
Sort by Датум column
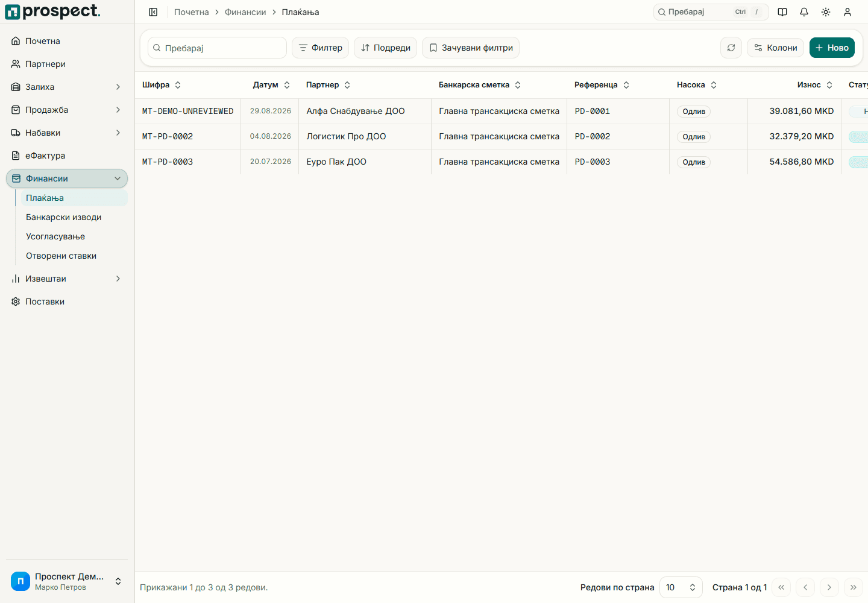point(271,85)
